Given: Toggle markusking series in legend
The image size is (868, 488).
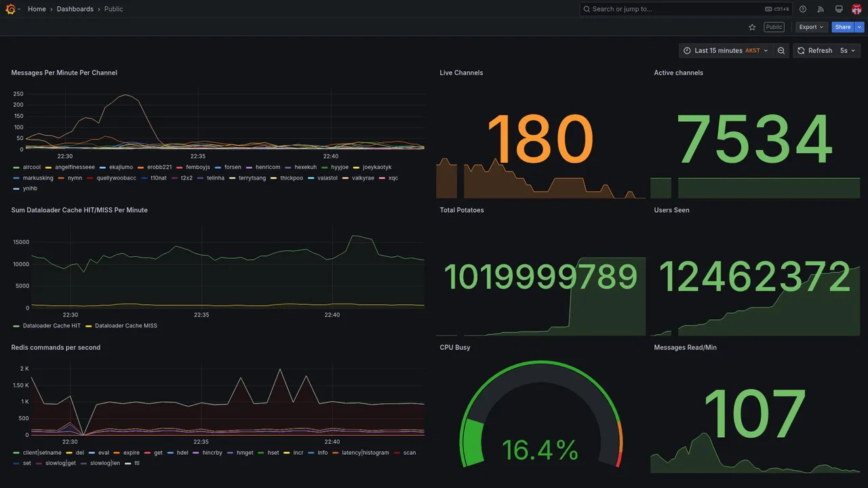Looking at the screenshot, I should coord(38,178).
